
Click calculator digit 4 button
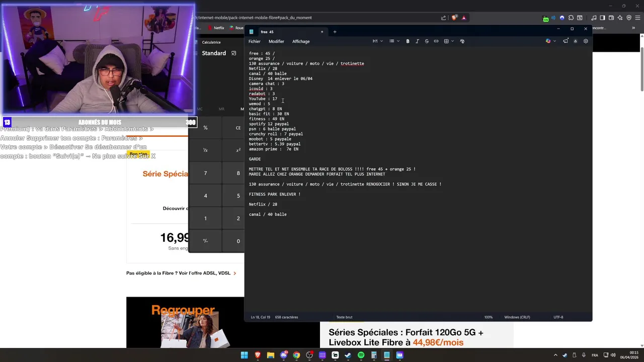(x=205, y=196)
